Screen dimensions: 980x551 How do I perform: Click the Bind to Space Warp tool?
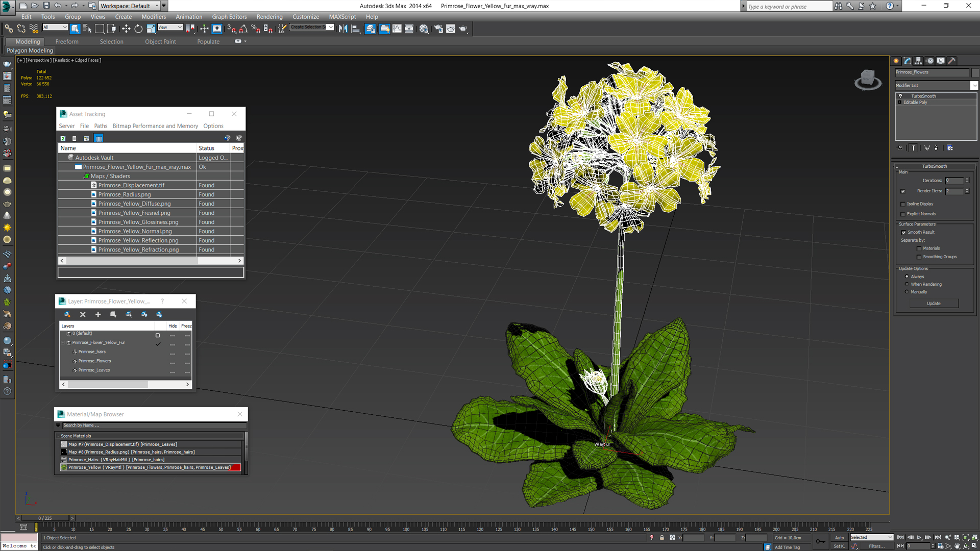click(x=34, y=29)
